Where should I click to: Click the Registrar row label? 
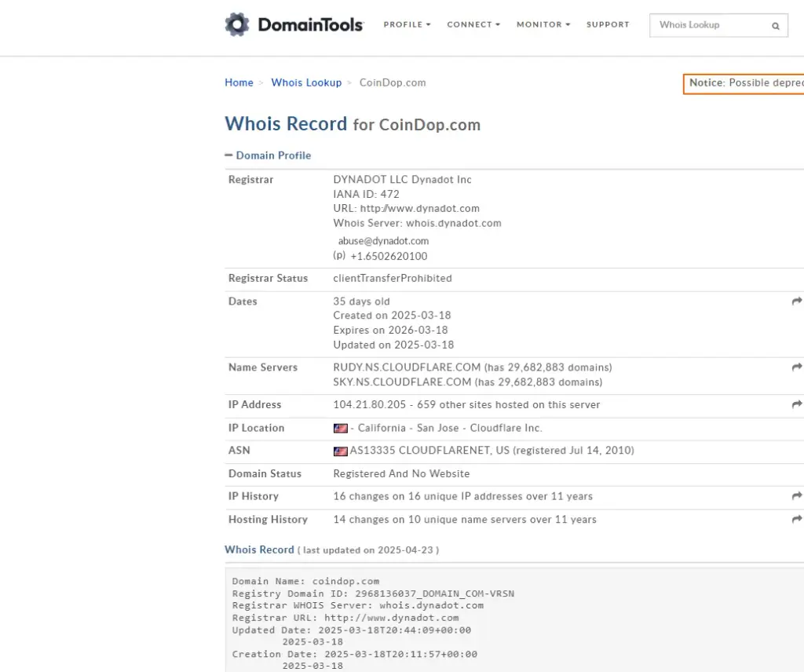click(250, 180)
